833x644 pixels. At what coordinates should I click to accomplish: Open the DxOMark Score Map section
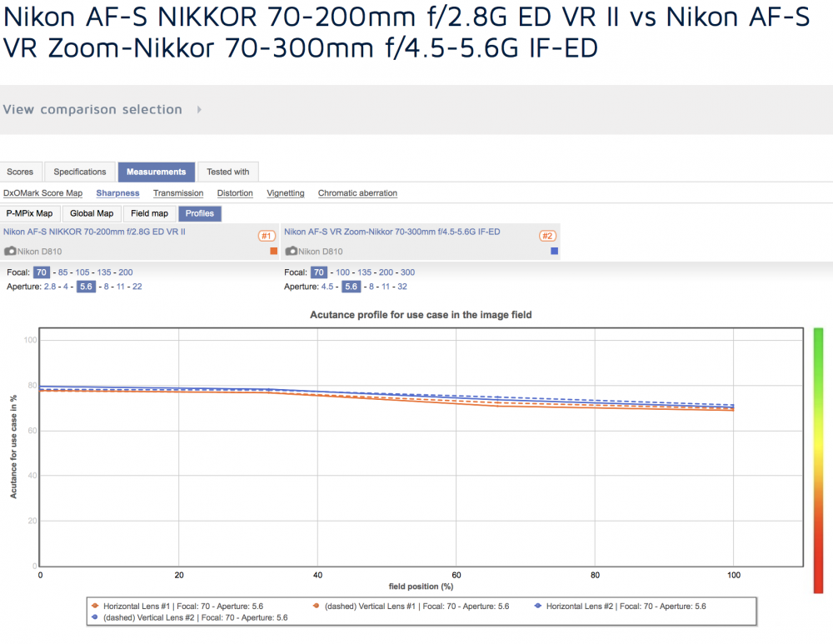tap(43, 193)
